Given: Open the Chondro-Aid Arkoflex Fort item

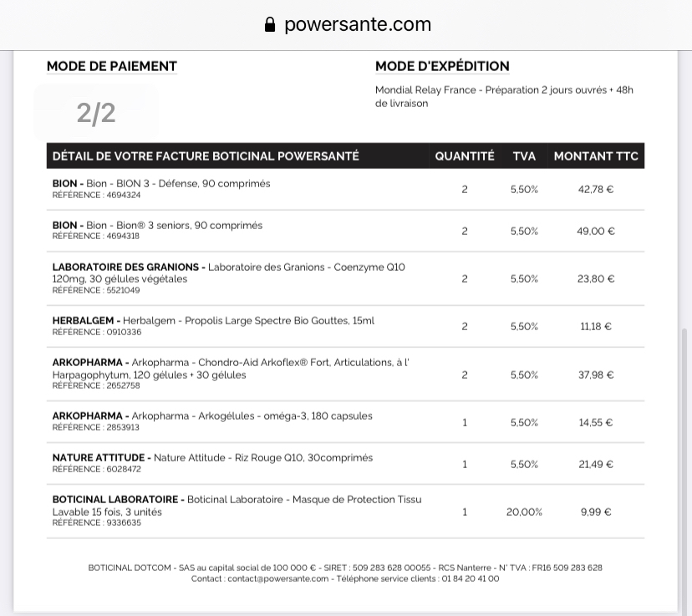Looking at the screenshot, I should (230, 373).
